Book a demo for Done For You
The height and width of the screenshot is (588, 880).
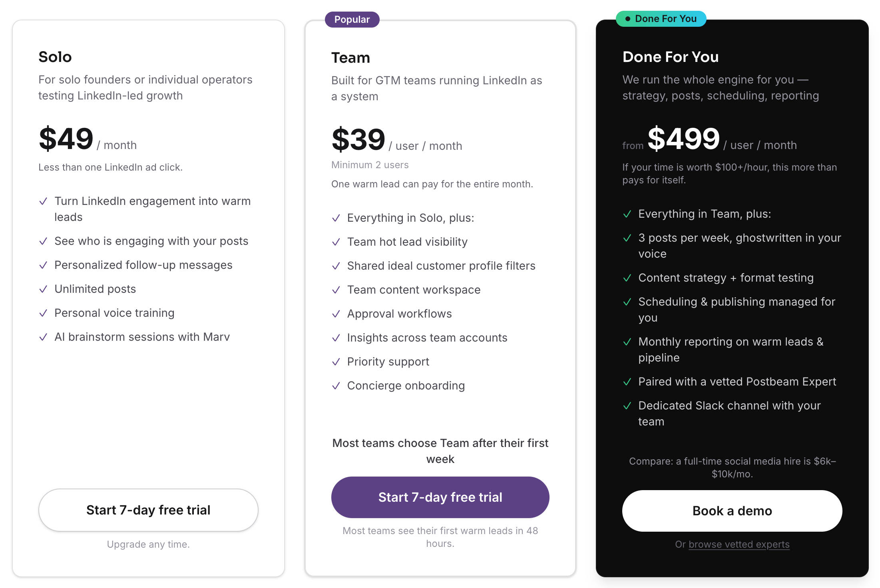732,511
